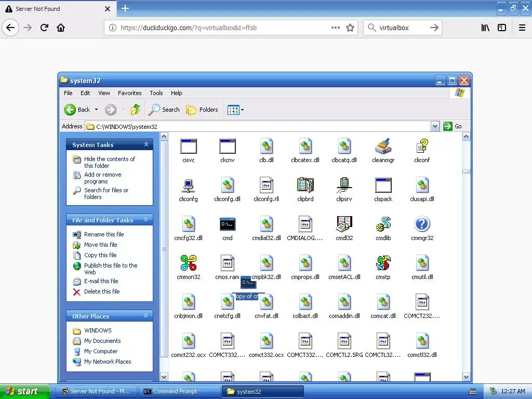The height and width of the screenshot is (399, 532).
Task: Collapse the File and Folder Tasks panel
Action: 146,220
